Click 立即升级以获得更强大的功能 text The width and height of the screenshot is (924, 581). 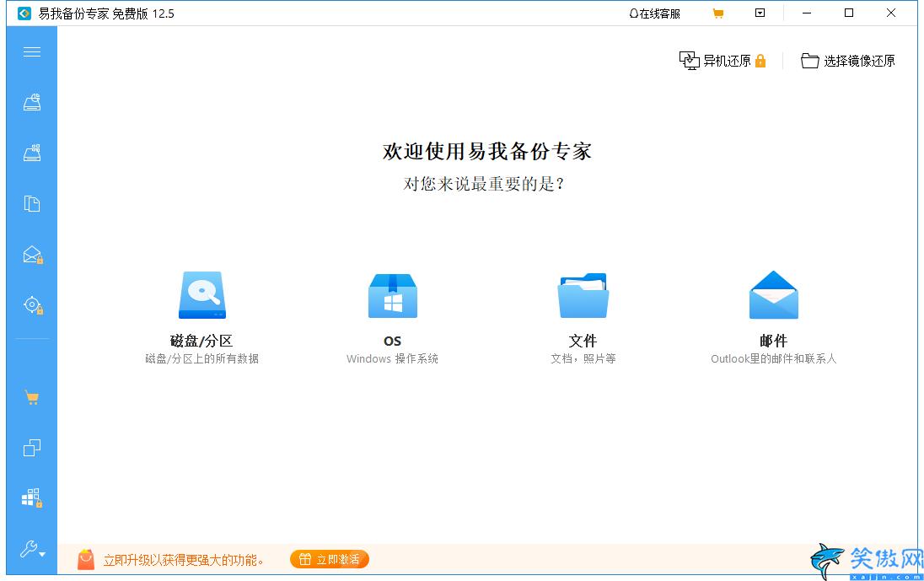(x=183, y=561)
